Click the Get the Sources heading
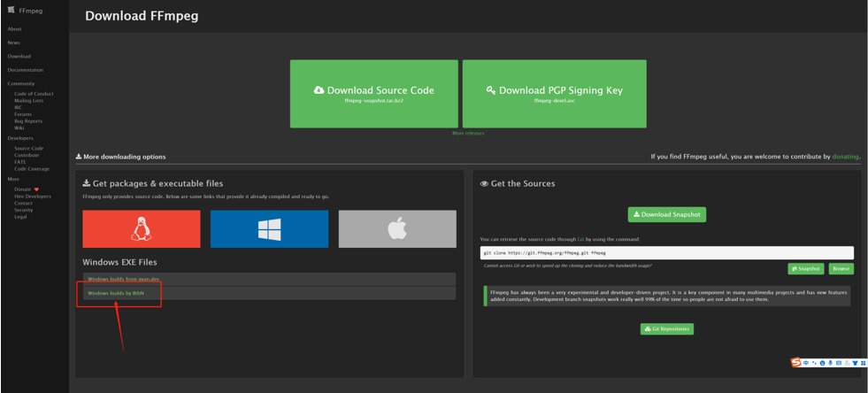 click(x=518, y=183)
